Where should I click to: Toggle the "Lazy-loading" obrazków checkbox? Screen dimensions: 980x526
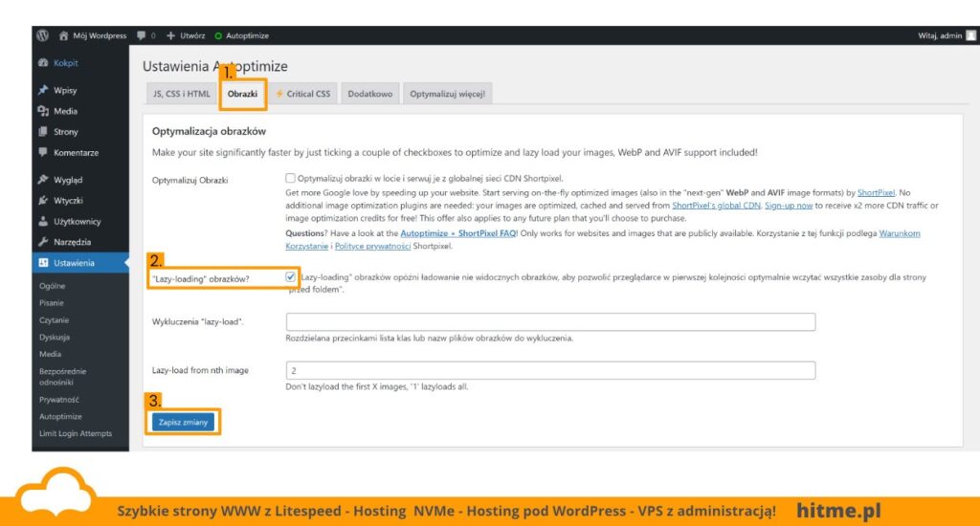pyautogui.click(x=290, y=276)
